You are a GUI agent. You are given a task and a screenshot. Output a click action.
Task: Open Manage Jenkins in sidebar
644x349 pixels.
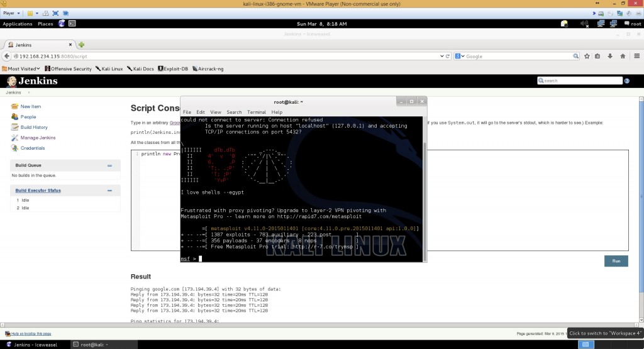38,138
